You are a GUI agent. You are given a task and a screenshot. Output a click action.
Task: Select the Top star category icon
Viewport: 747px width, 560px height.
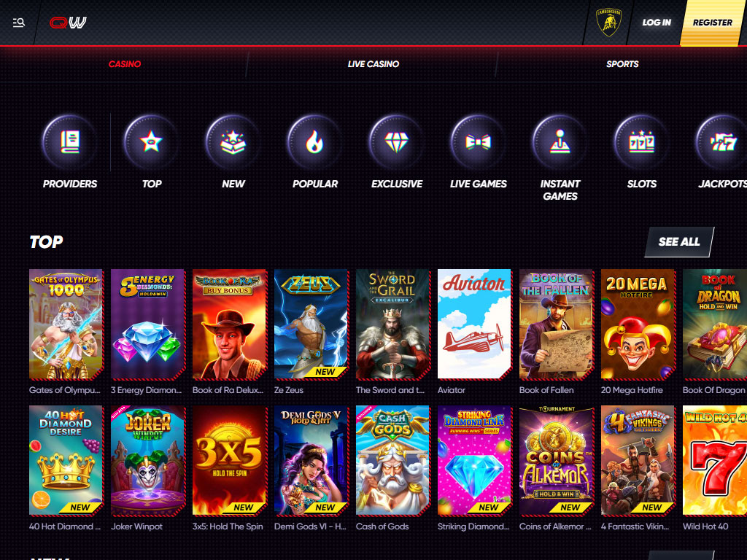152,141
